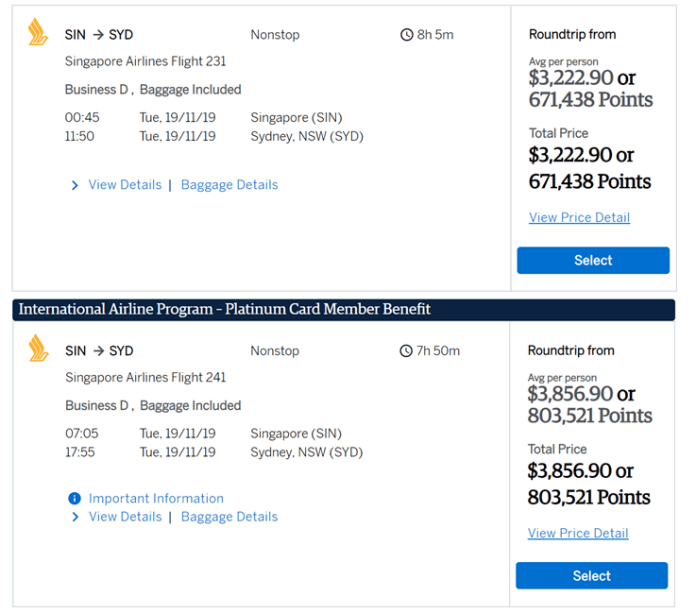
Task: View Price Detail for the $3,222.90 fare
Action: coord(579,217)
